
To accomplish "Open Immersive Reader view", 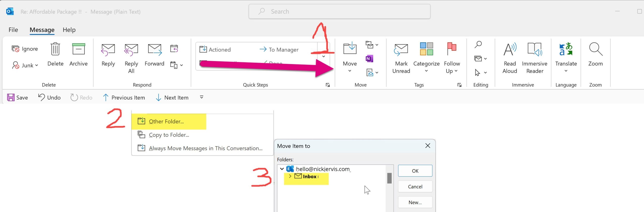I will tap(535, 49).
